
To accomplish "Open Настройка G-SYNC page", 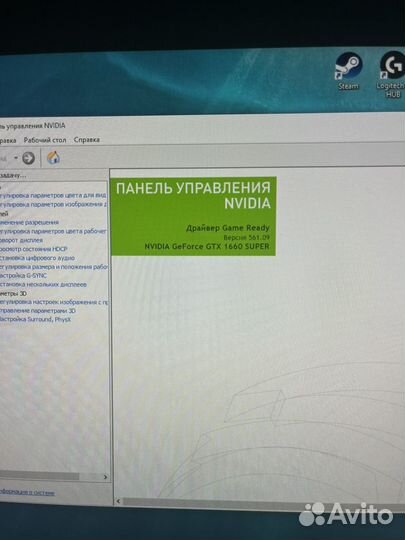I will click(23, 276).
